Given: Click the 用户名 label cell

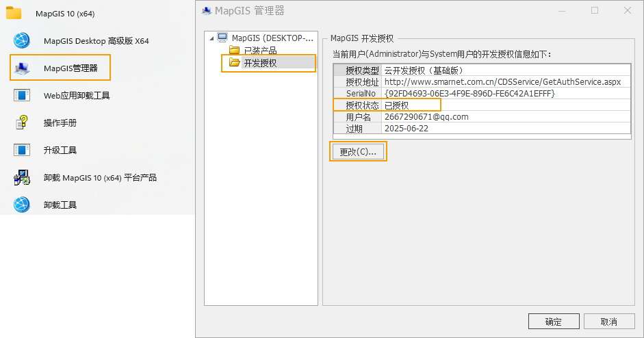Looking at the screenshot, I should tap(357, 116).
